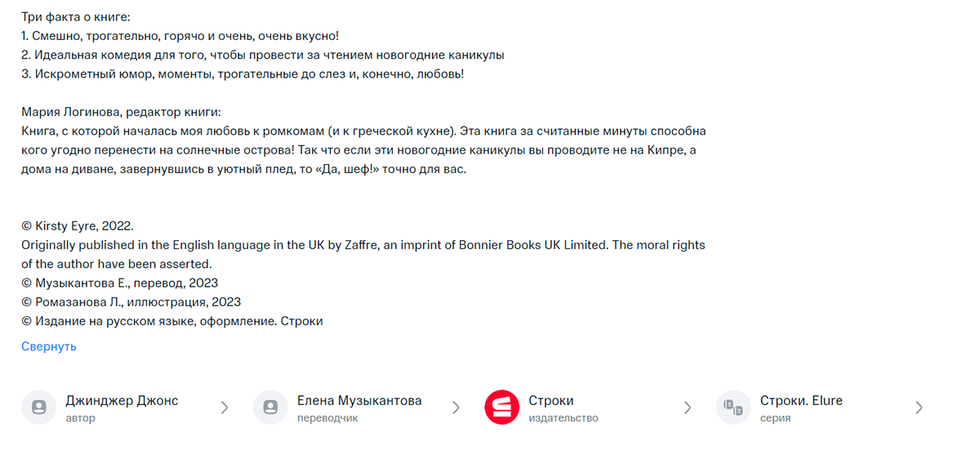
Task: Click the author avatar icon beside Джинджер Джонс
Action: (x=38, y=407)
